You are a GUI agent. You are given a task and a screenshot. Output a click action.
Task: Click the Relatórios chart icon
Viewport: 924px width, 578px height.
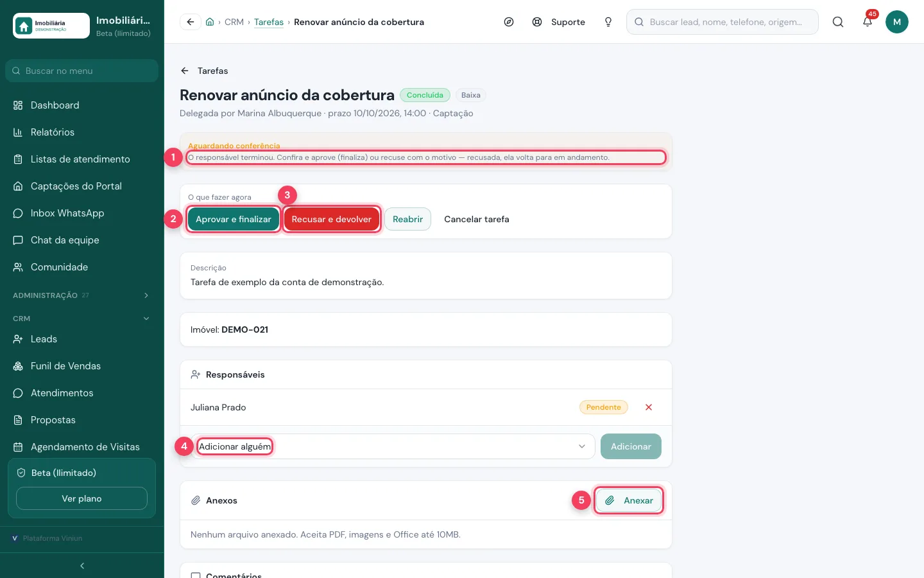(x=18, y=132)
